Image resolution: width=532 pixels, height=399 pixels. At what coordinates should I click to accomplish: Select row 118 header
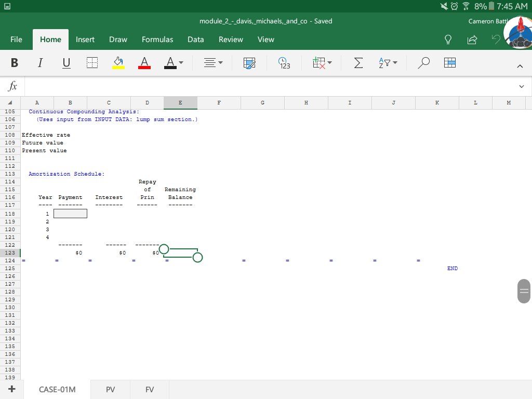10,214
